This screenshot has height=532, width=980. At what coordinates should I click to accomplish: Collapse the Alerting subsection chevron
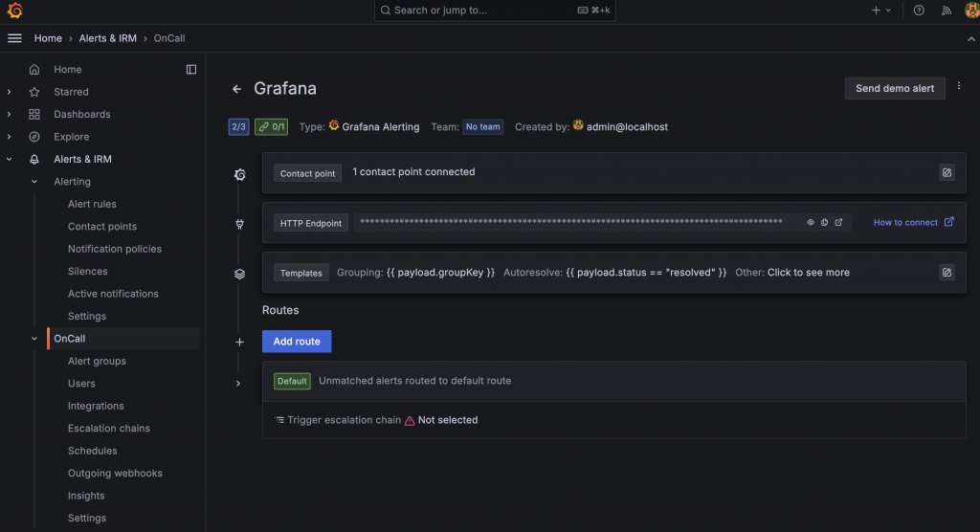pos(34,182)
